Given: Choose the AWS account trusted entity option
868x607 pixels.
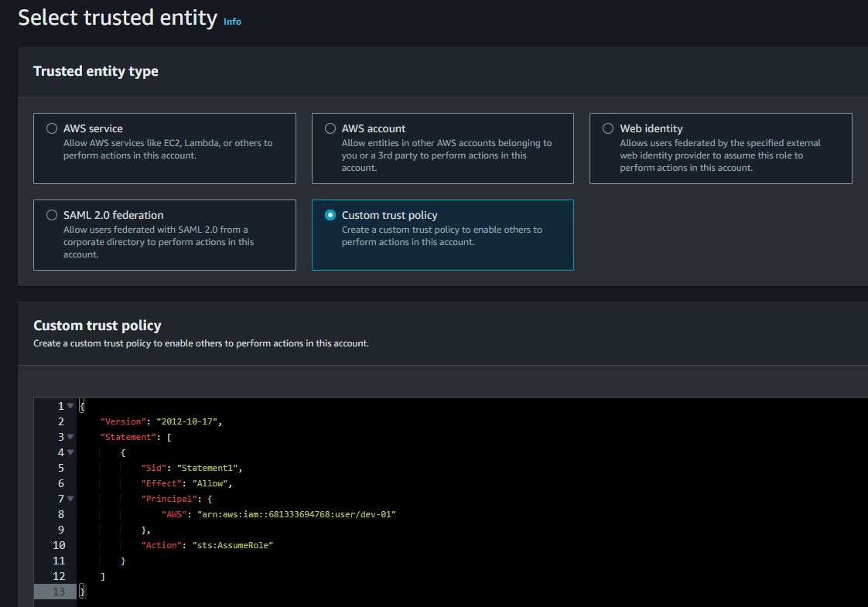Looking at the screenshot, I should [x=330, y=128].
